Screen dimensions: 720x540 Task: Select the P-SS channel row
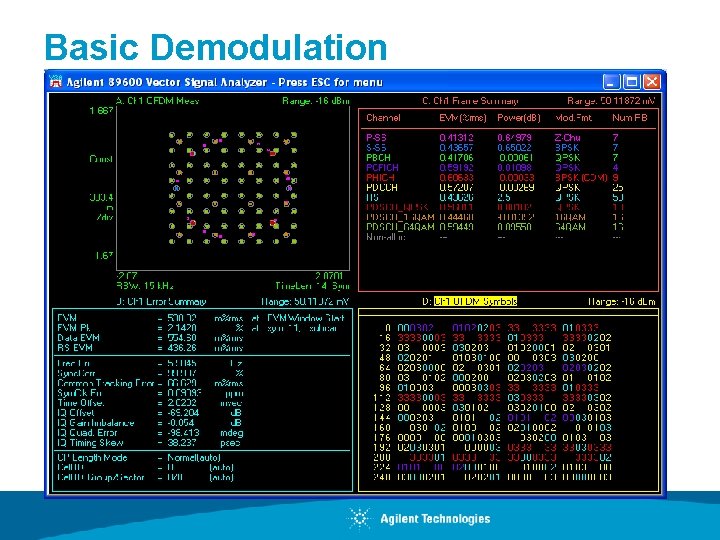(x=493, y=138)
